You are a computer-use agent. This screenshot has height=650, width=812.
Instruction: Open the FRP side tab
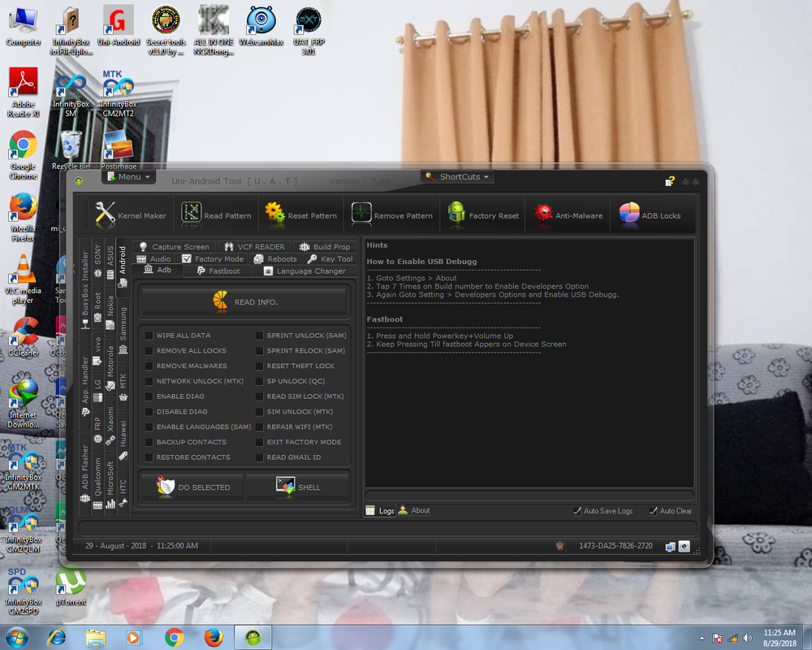(x=97, y=429)
